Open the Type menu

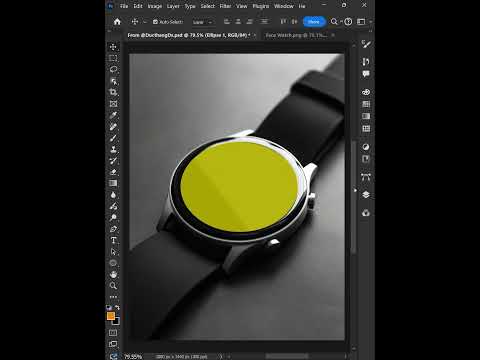pos(190,6)
